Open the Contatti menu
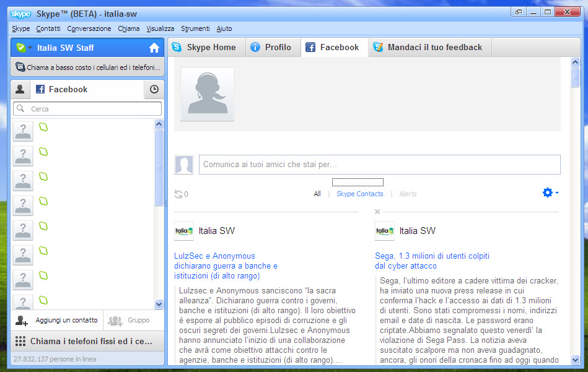 (48, 28)
